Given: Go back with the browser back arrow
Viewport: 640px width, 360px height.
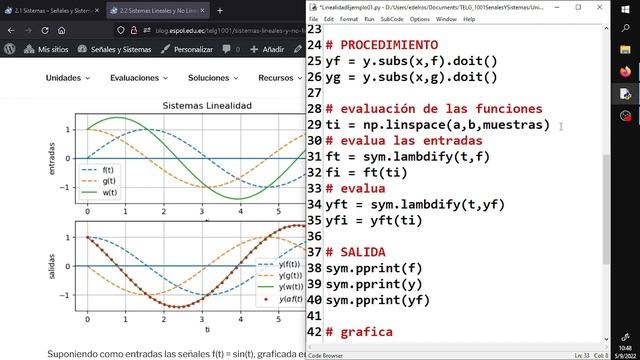Looking at the screenshot, I should click(11, 30).
